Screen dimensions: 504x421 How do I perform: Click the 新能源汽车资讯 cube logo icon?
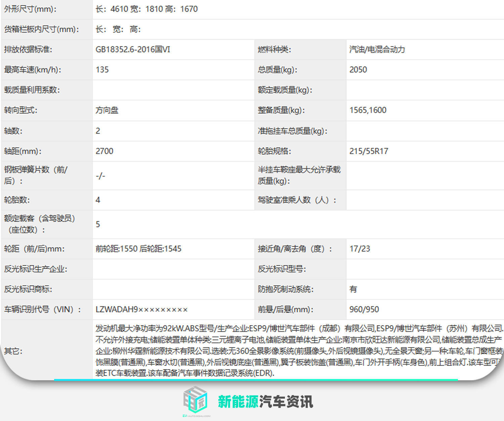coord(196,399)
